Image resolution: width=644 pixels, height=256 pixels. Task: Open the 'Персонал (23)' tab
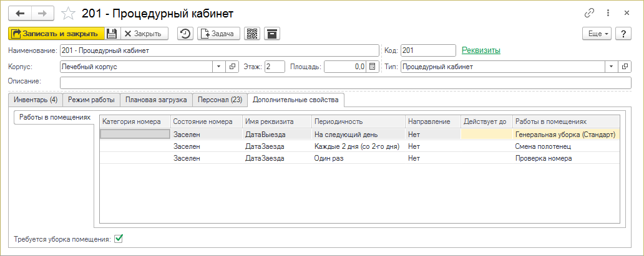[220, 99]
